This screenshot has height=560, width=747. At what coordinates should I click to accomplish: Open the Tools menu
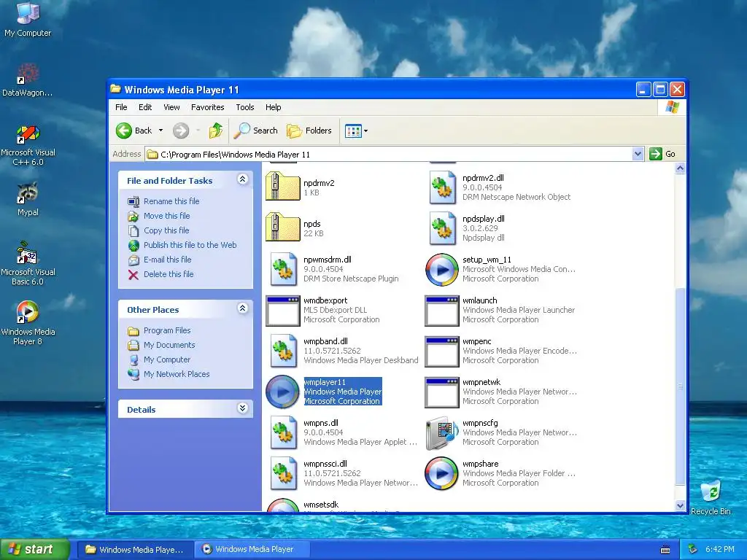(245, 107)
